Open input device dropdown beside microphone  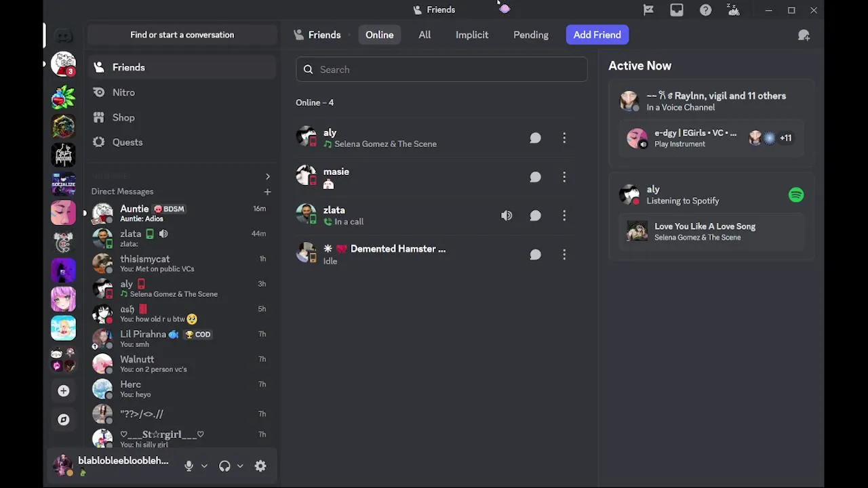(x=204, y=466)
